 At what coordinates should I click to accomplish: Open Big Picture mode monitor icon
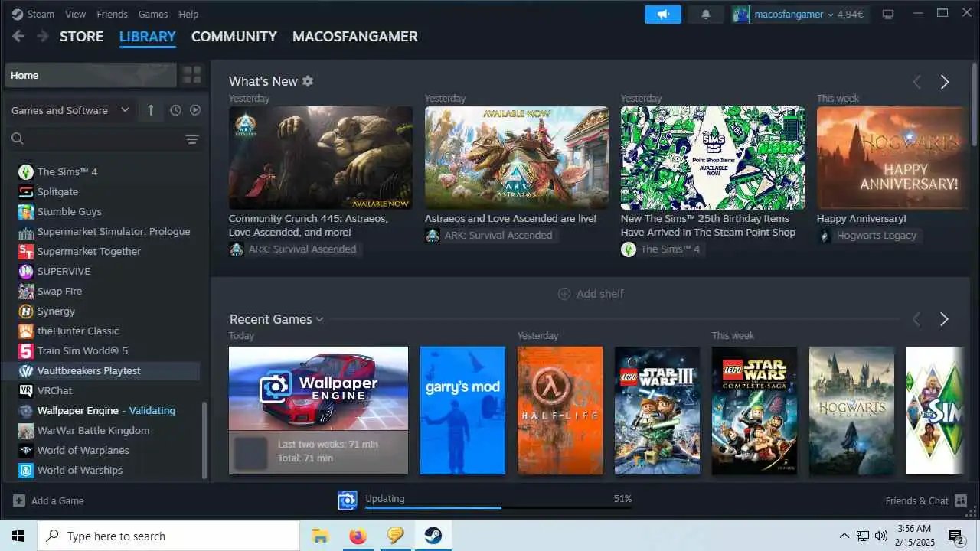[x=888, y=14]
